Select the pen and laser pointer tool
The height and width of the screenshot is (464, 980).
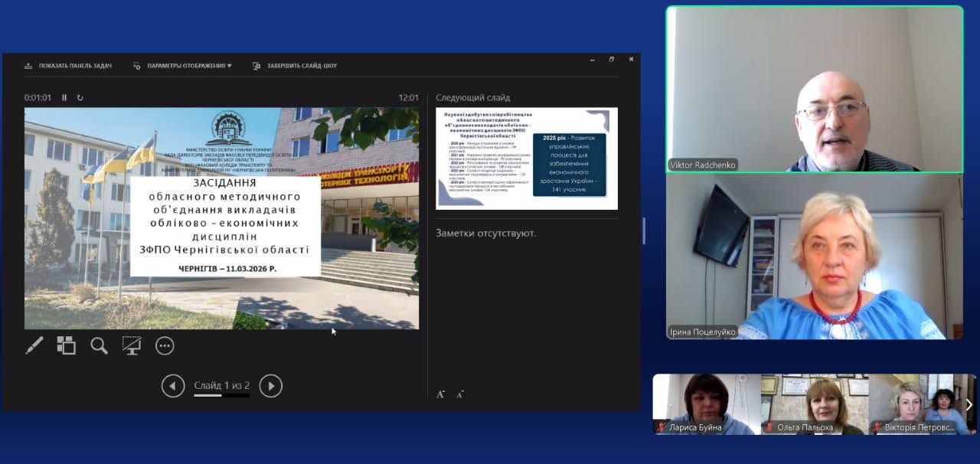(x=34, y=346)
